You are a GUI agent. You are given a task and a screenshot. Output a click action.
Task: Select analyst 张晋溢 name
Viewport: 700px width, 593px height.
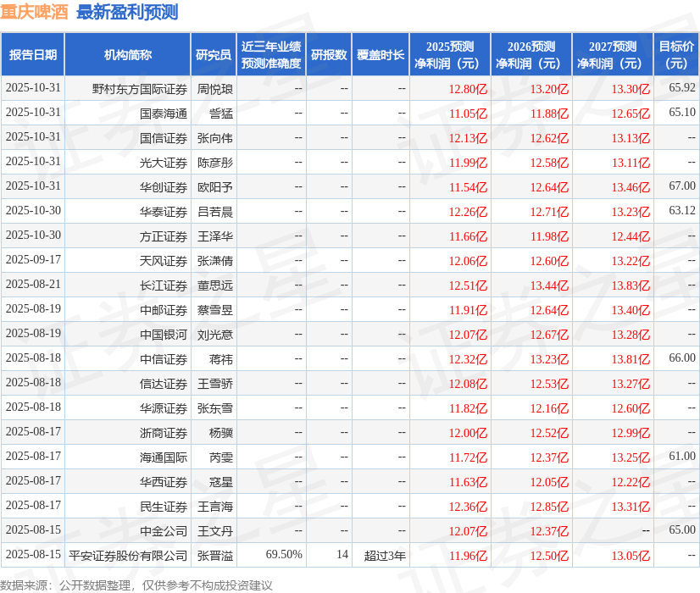click(214, 556)
